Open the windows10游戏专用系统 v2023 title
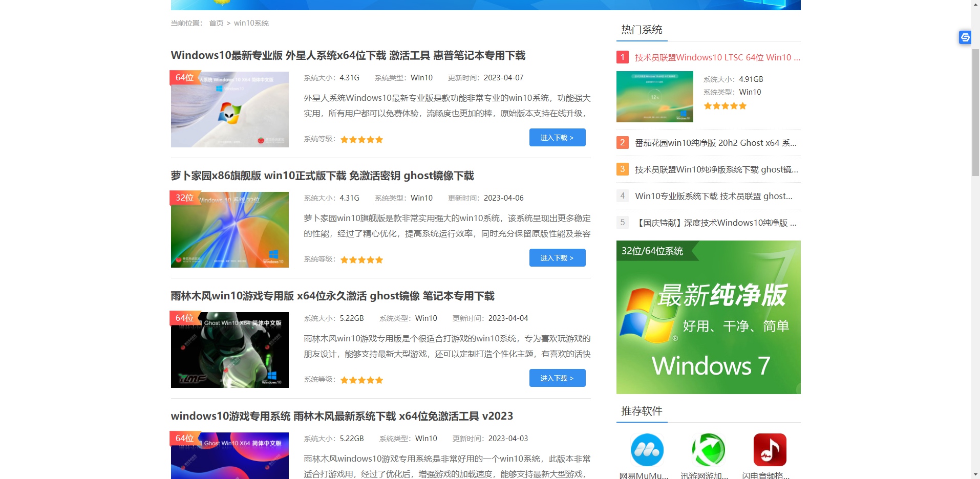Viewport: 980px width, 479px height. click(342, 416)
